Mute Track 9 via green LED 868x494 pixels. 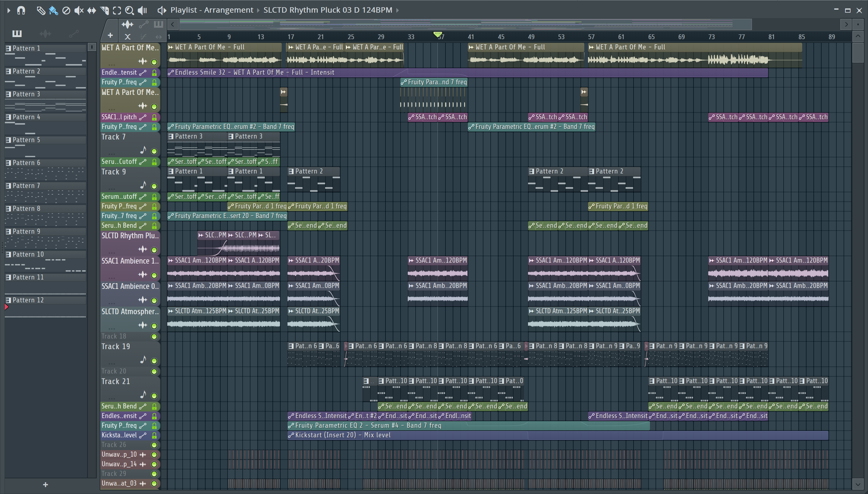tap(154, 186)
